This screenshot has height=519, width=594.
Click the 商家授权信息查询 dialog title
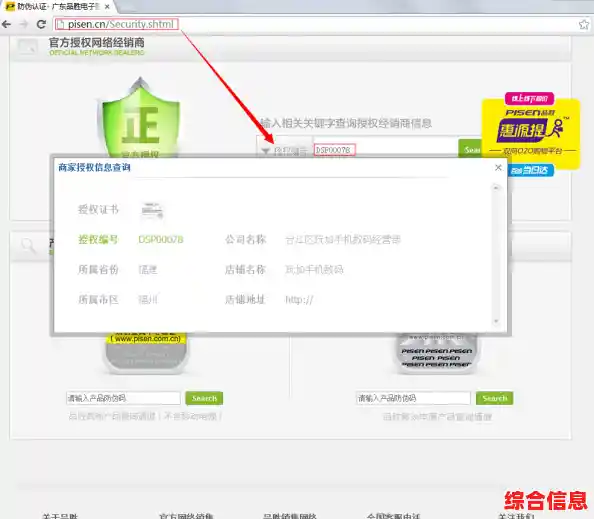click(94, 167)
